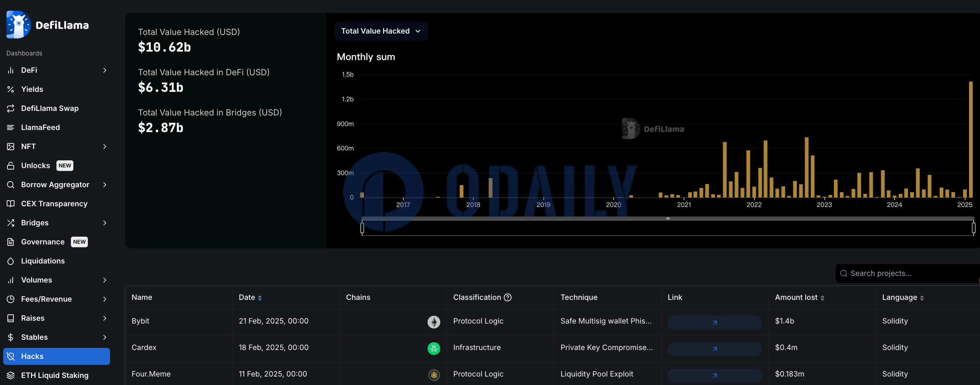Click the search magnifier icon
This screenshot has height=385, width=980.
843,273
